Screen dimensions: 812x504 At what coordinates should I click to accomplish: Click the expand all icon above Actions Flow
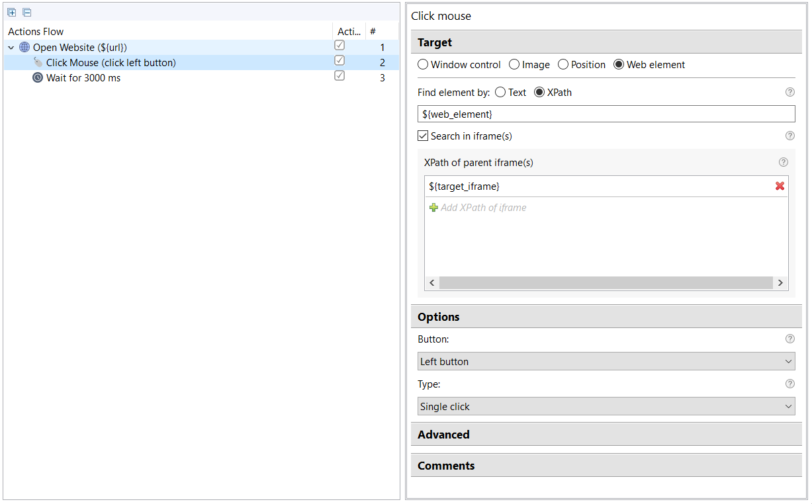[12, 13]
